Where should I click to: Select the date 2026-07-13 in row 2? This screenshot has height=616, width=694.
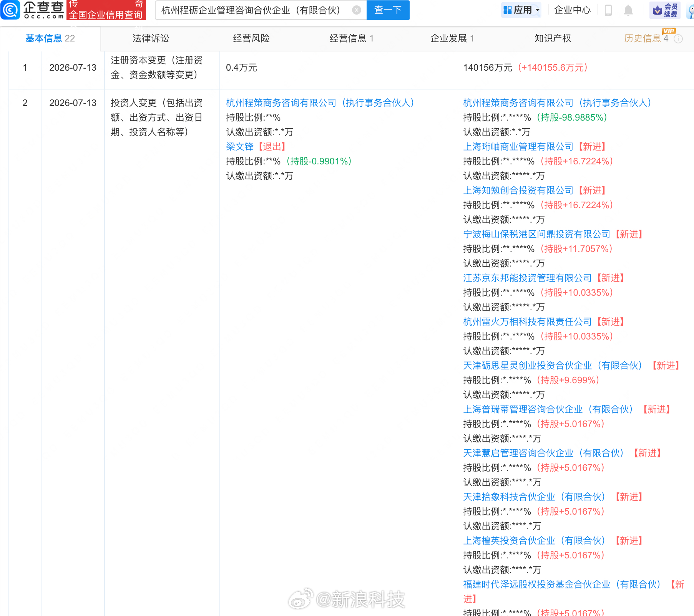coord(73,103)
